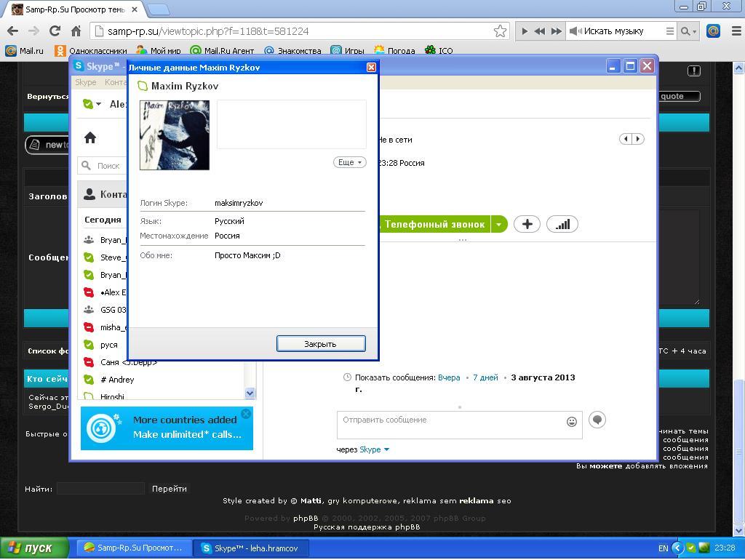The width and height of the screenshot is (745, 560).
Task: Open the More countries added banner
Action: click(167, 428)
